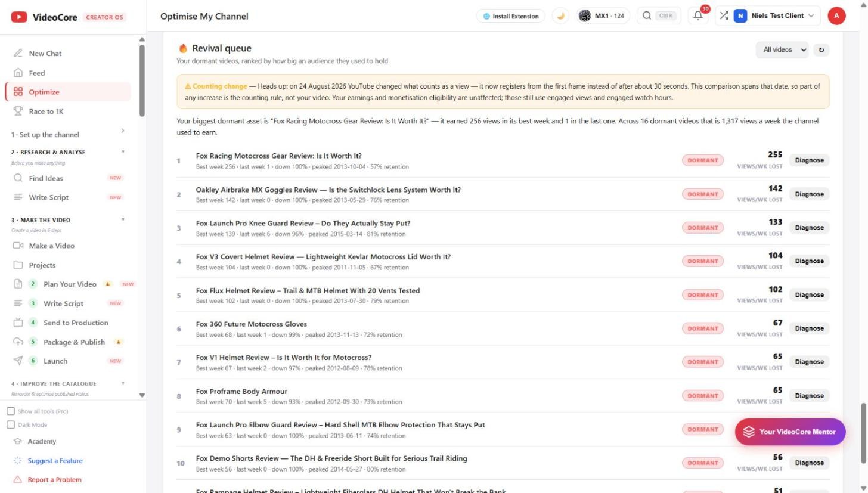Toggle the moon theme icon in header
Viewport: 868px width, 493px height.
click(x=560, y=16)
